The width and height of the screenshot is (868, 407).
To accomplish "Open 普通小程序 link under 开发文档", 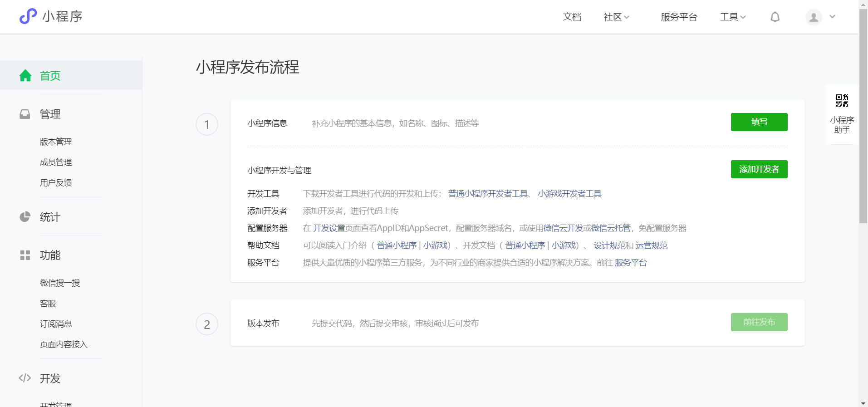I will (x=525, y=245).
